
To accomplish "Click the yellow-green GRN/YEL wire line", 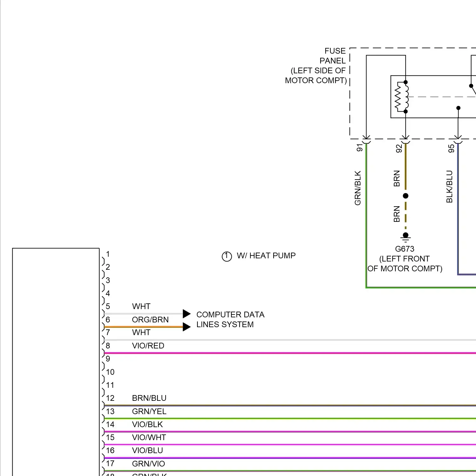I will (290, 419).
